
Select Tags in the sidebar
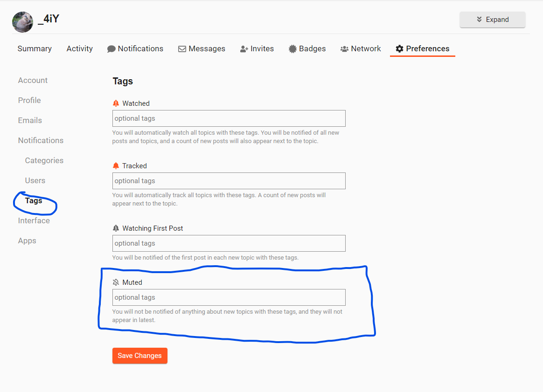pyautogui.click(x=34, y=201)
